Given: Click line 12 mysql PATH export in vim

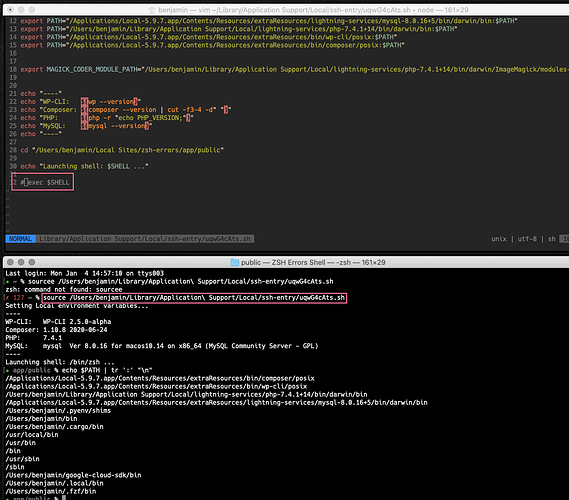Looking at the screenshot, I should coord(269,21).
